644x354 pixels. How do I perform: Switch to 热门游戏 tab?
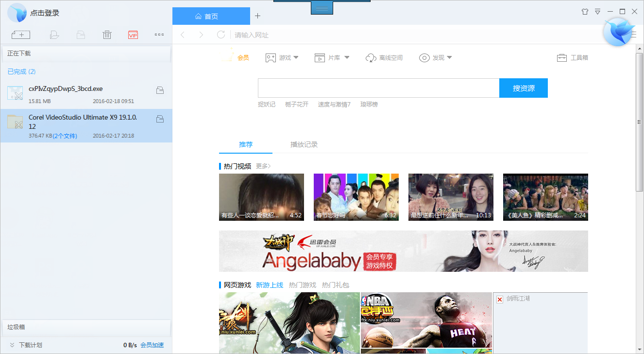point(303,285)
